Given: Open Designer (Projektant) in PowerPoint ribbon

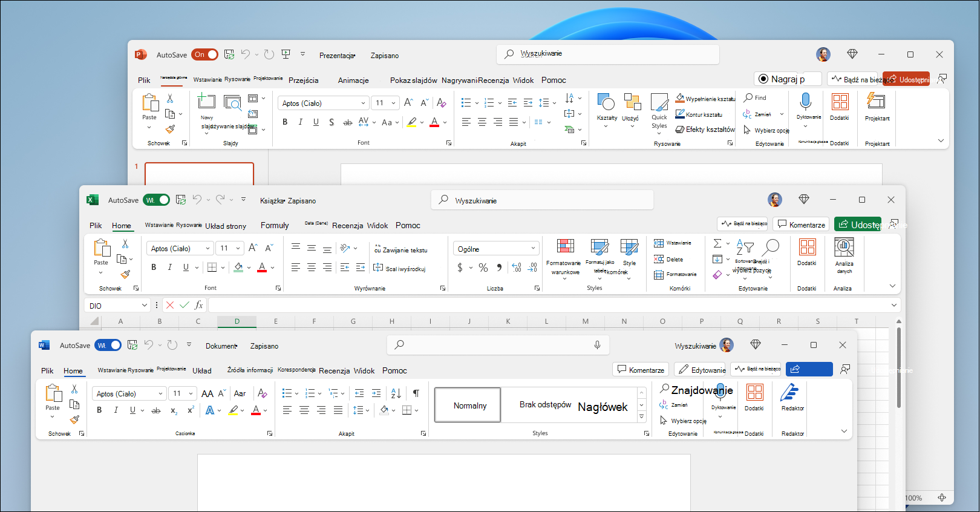Looking at the screenshot, I should [877, 101].
